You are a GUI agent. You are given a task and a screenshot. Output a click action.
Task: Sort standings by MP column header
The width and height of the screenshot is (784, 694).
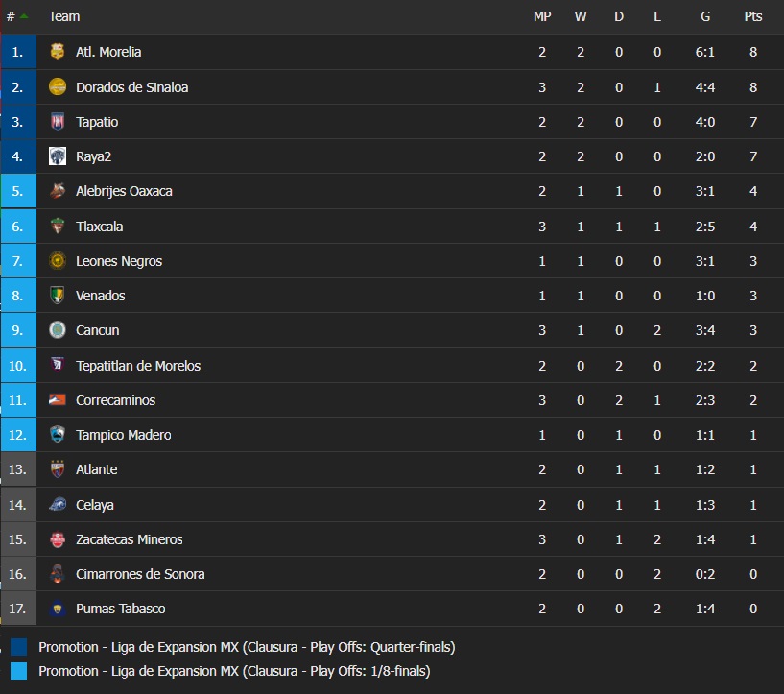pos(542,16)
